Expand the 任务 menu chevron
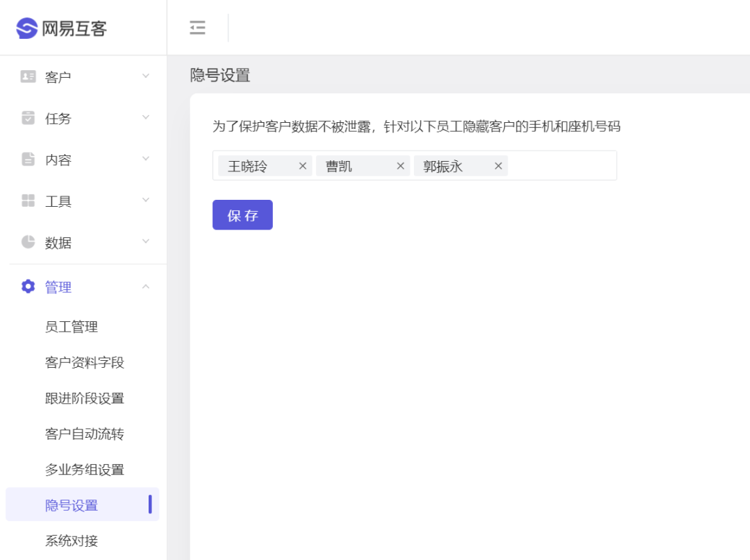 pyautogui.click(x=146, y=117)
